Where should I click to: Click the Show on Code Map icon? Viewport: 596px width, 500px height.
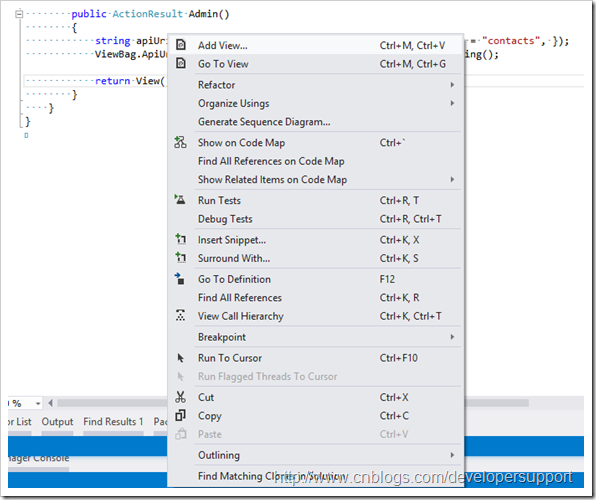(180, 142)
